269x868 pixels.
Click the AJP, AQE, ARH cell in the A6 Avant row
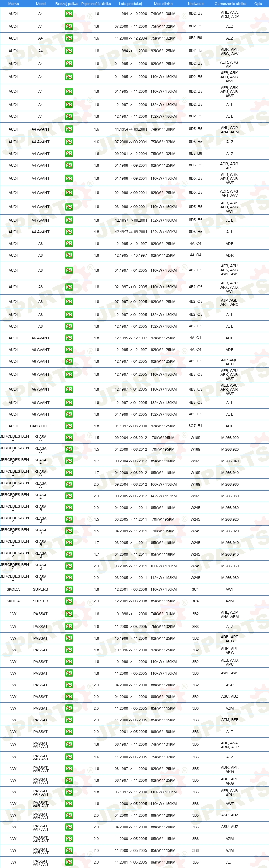[229, 362]
